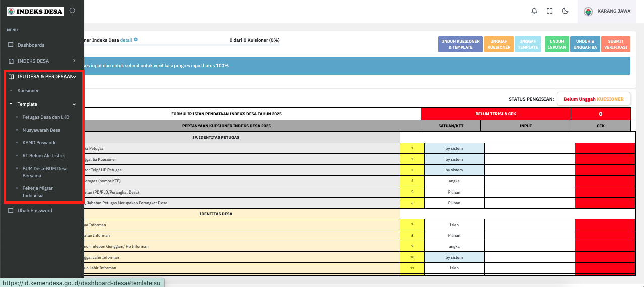Screen dimensions: 644x287
Task: Open the notifications bell
Action: 534,11
